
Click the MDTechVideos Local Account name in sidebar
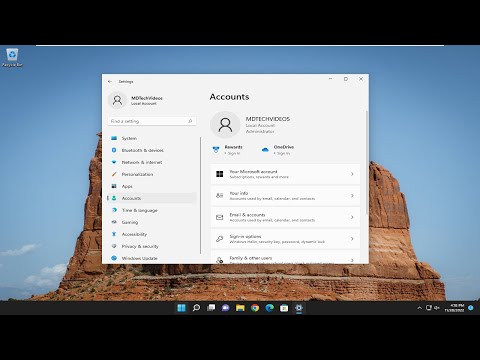(147, 100)
